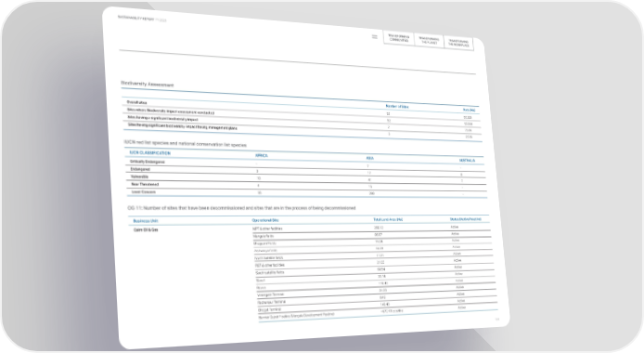Switch to the Transforming the Planet tab
The image size is (644, 353).
click(430, 41)
